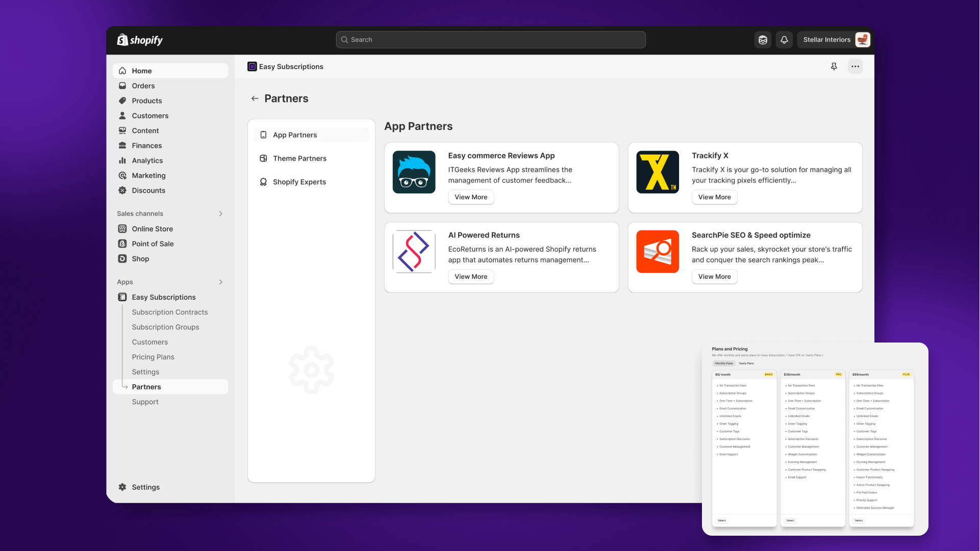Open Online Store sales channel

coord(170,229)
